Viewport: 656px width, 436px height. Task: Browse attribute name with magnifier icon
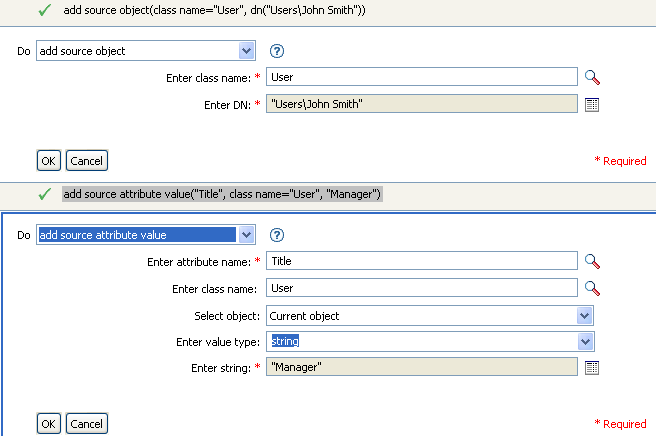point(592,261)
